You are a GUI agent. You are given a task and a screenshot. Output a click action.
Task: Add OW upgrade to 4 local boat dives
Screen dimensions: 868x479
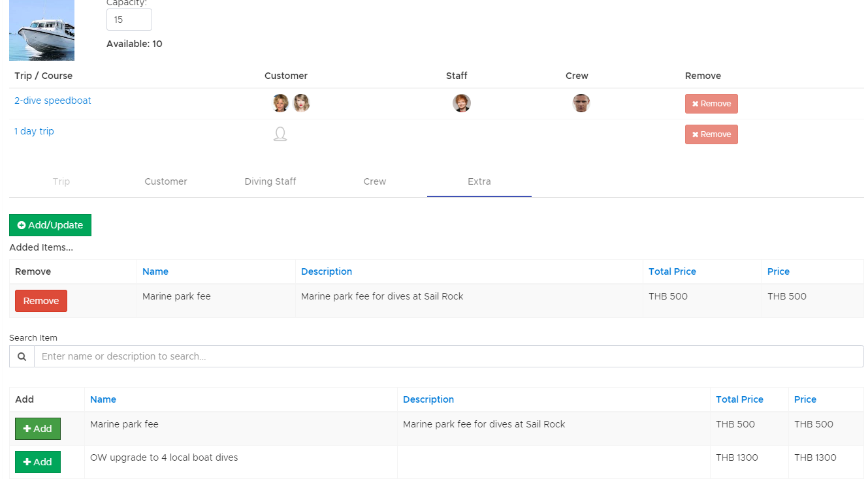point(38,462)
